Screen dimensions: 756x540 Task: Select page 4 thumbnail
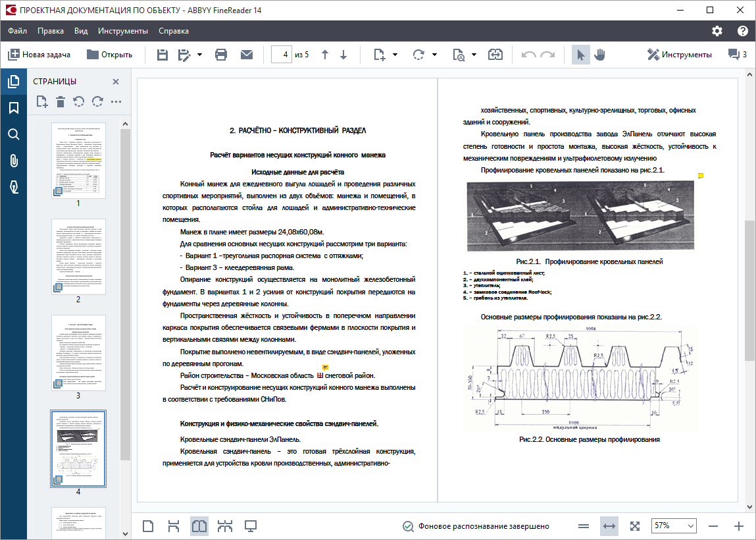78,449
